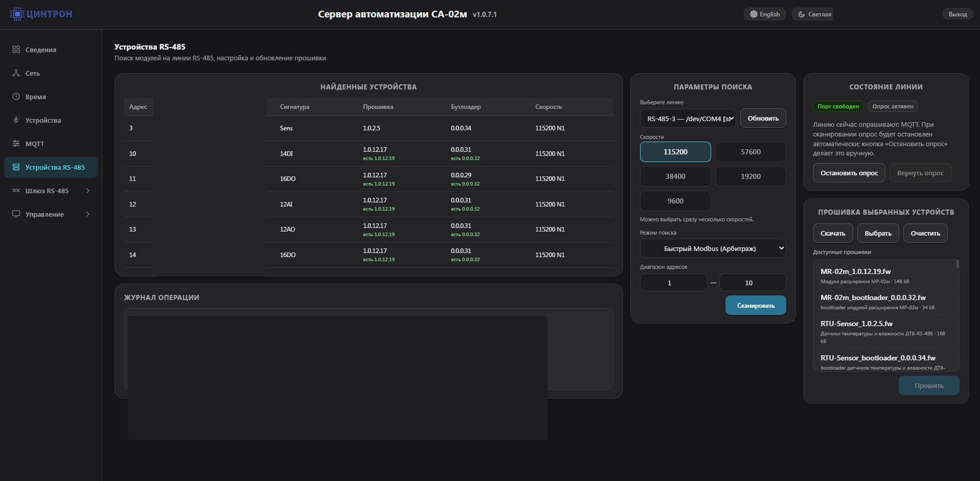Click the Очистить firmware button
Screen dimensions: 980x481
(925, 233)
